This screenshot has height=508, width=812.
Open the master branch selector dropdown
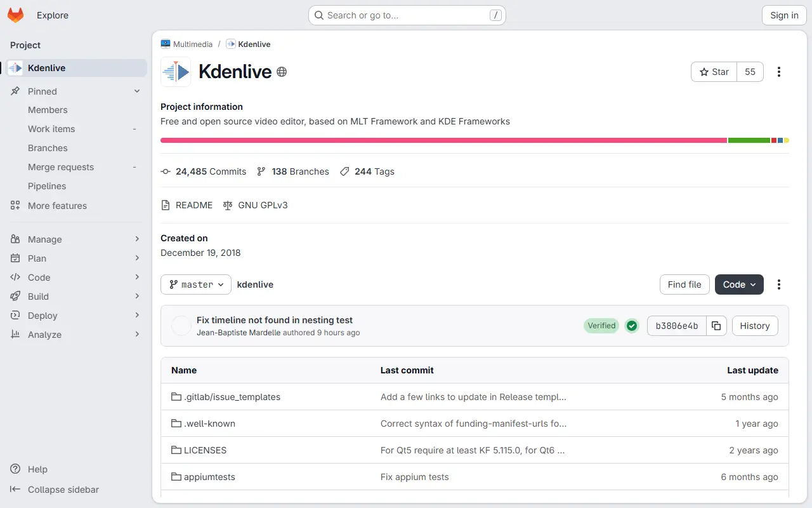[196, 284]
